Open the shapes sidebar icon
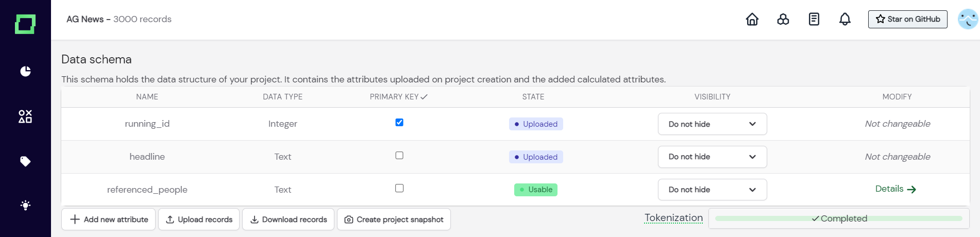 (25, 116)
